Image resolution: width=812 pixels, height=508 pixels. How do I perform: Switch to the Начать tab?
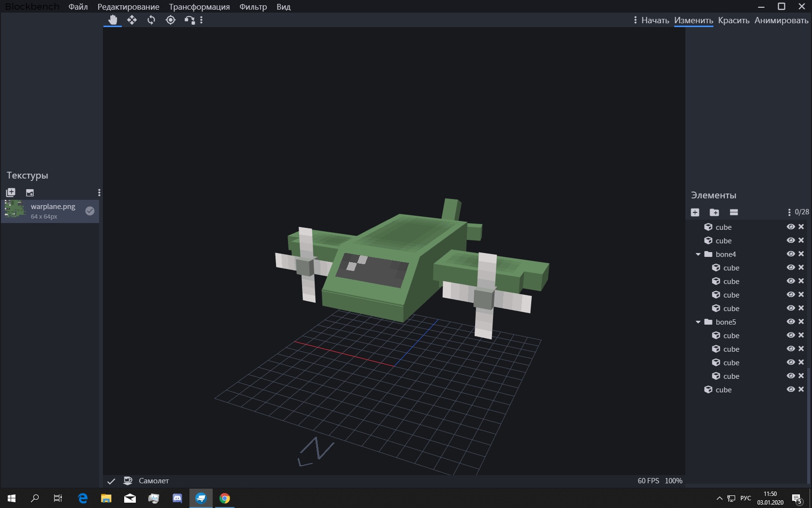(655, 20)
